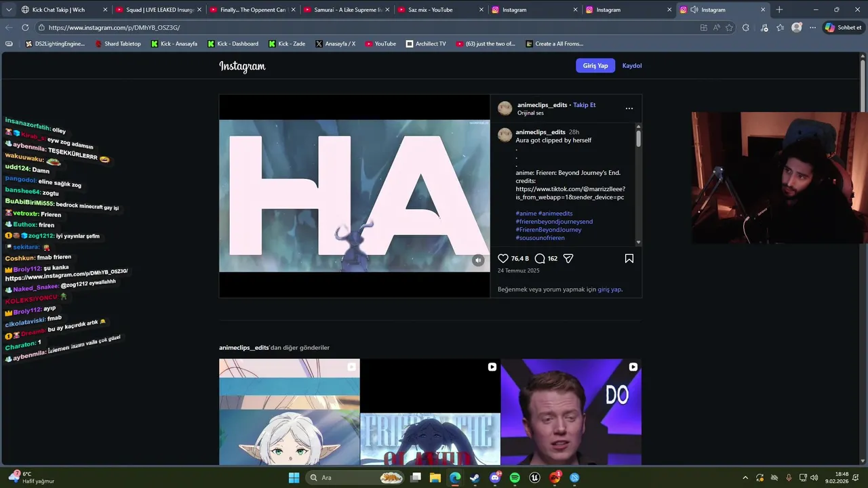Switch to Finally... The Oppenent tab
Image resolution: width=868 pixels, height=488 pixels.
click(252, 9)
